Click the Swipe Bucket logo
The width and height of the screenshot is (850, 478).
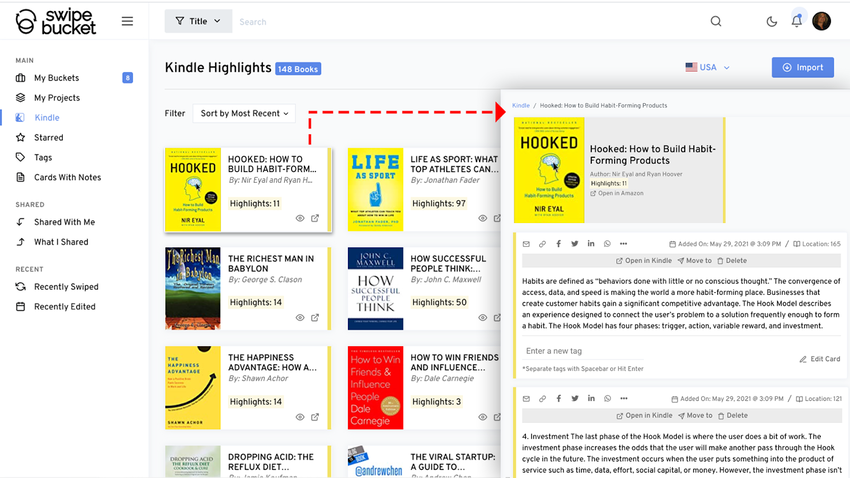pos(55,22)
